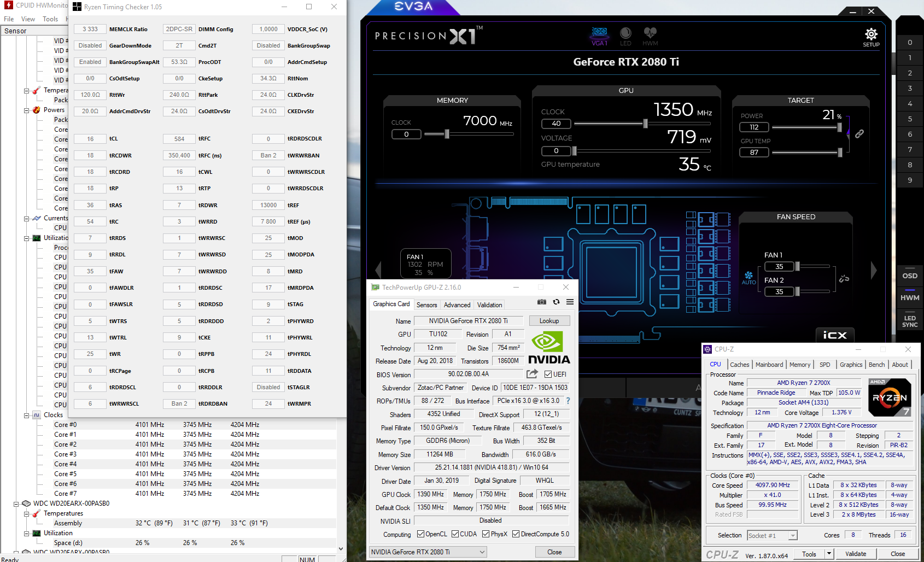Viewport: 924px width, 562px height.
Task: Click the WDC WD20EARX drive icon
Action: pyautogui.click(x=26, y=504)
